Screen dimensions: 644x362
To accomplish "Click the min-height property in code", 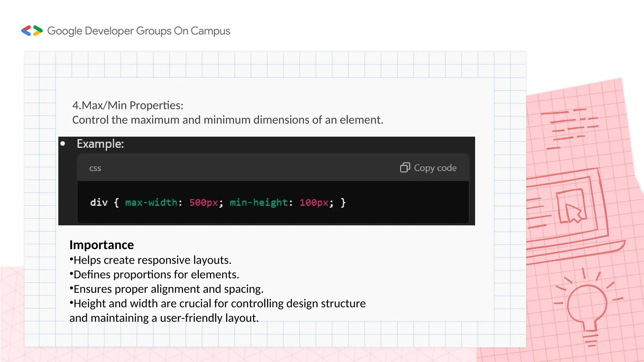I will tap(258, 202).
